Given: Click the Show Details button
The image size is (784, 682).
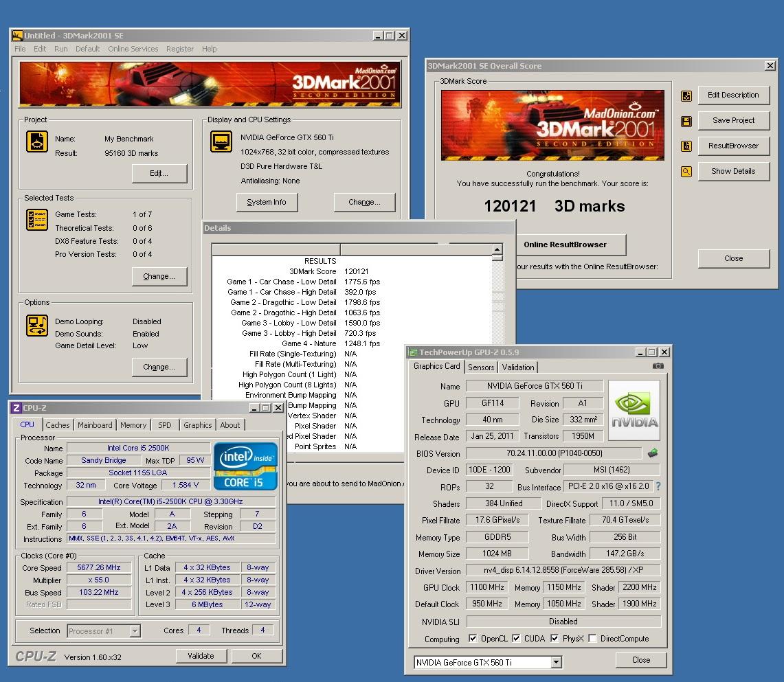Looking at the screenshot, I should [734, 172].
